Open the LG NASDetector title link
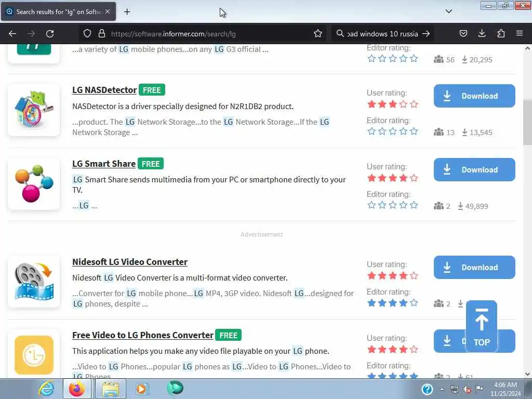Image resolution: width=532 pixels, height=399 pixels. 104,90
